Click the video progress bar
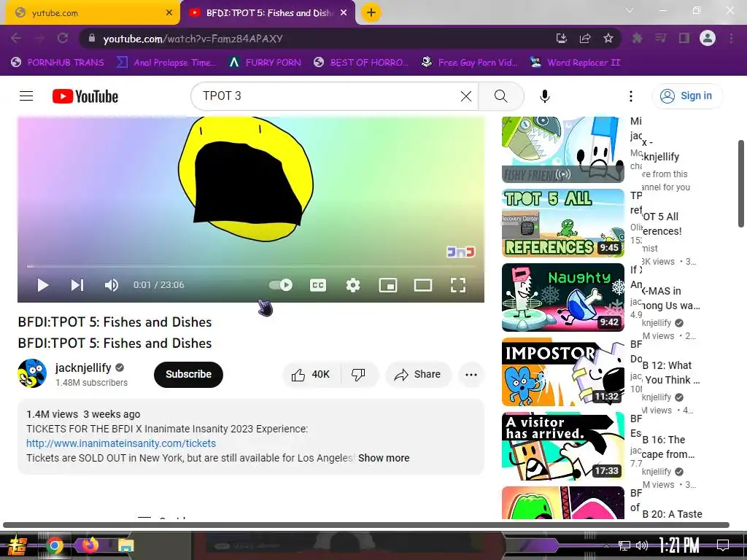Viewport: 747px width, 560px height. [251, 266]
